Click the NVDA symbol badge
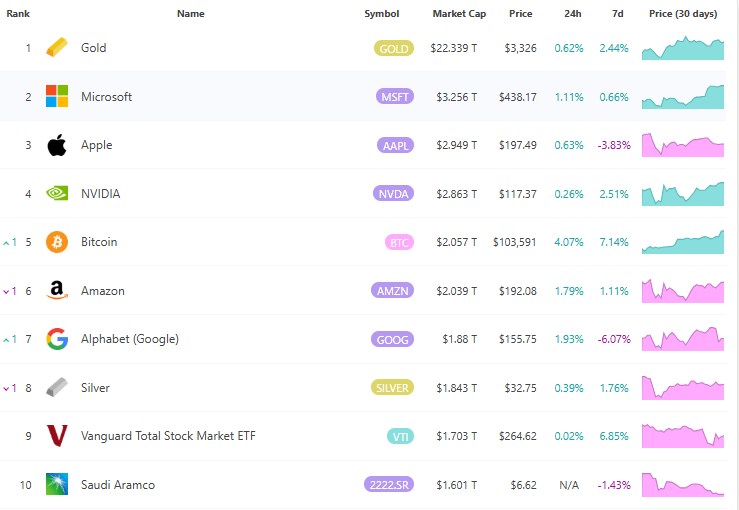 pos(394,194)
